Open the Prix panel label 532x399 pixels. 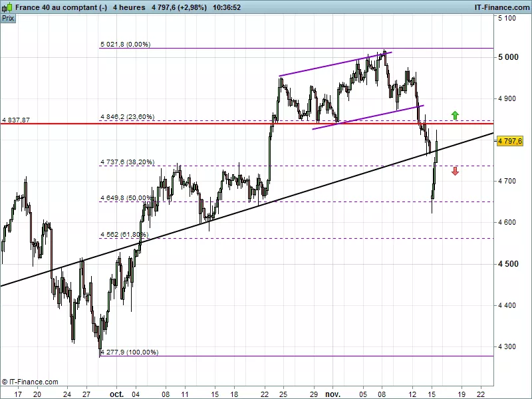coord(8,19)
